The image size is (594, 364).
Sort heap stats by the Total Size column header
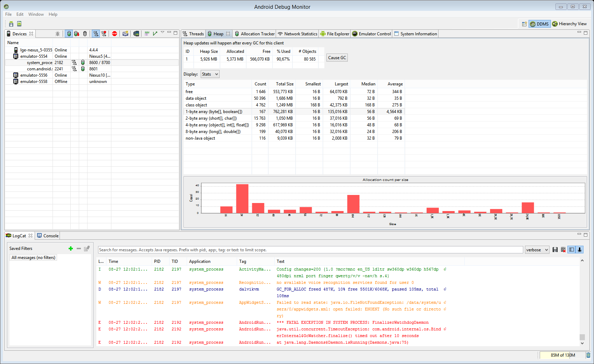[x=282, y=84]
